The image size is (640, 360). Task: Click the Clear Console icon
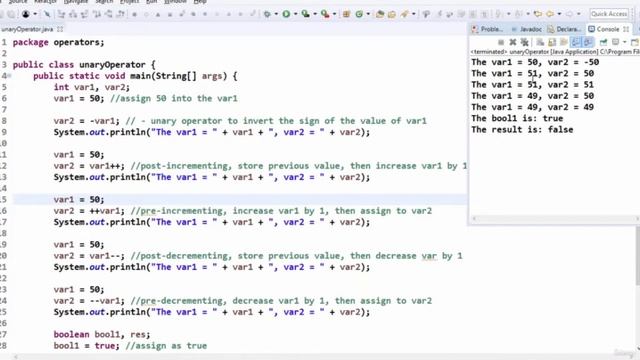[x=540, y=42]
